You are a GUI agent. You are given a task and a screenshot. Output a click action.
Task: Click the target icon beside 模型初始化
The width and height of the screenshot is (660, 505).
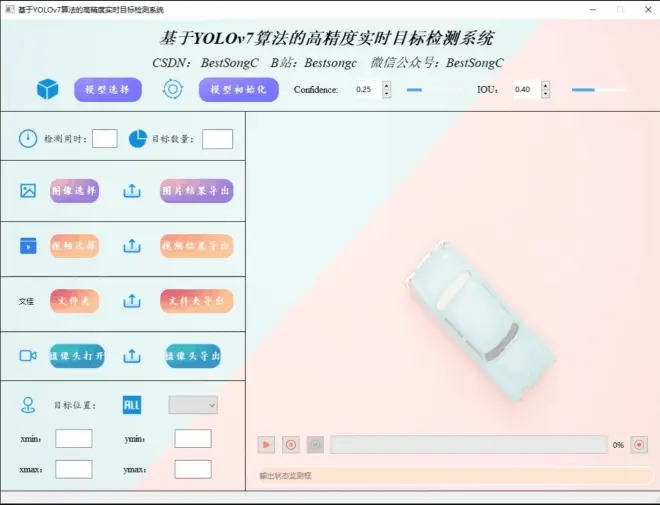tap(173, 90)
